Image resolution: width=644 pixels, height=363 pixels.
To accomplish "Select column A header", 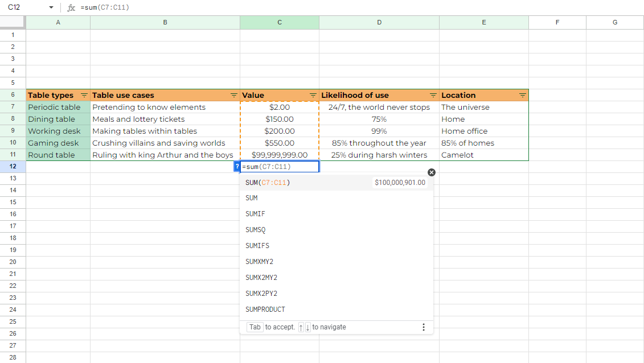I will [58, 23].
